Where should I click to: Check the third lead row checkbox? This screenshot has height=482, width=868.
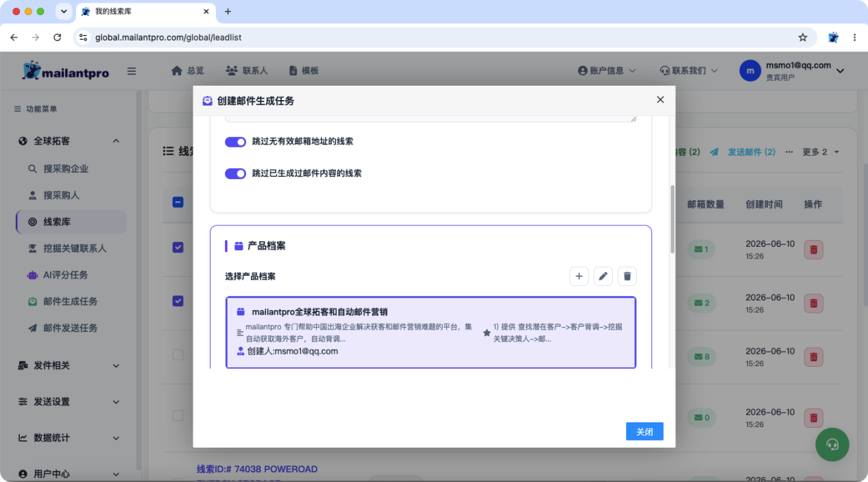[x=178, y=354]
